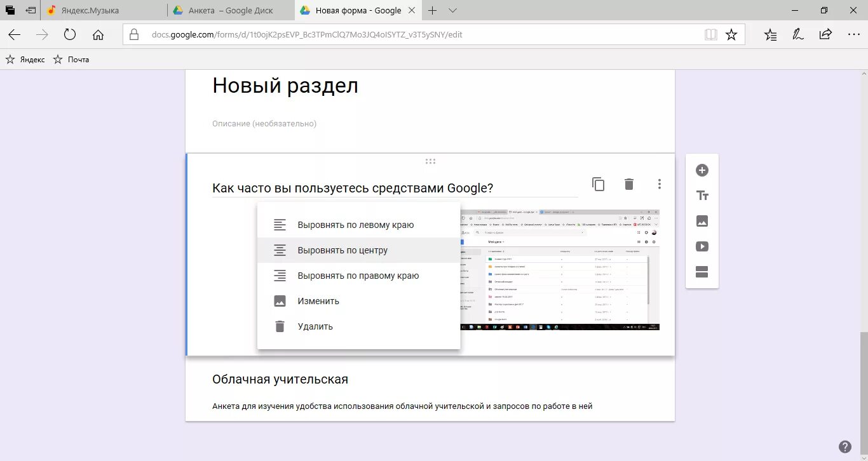Add a section from the side toolbar

[x=702, y=272]
